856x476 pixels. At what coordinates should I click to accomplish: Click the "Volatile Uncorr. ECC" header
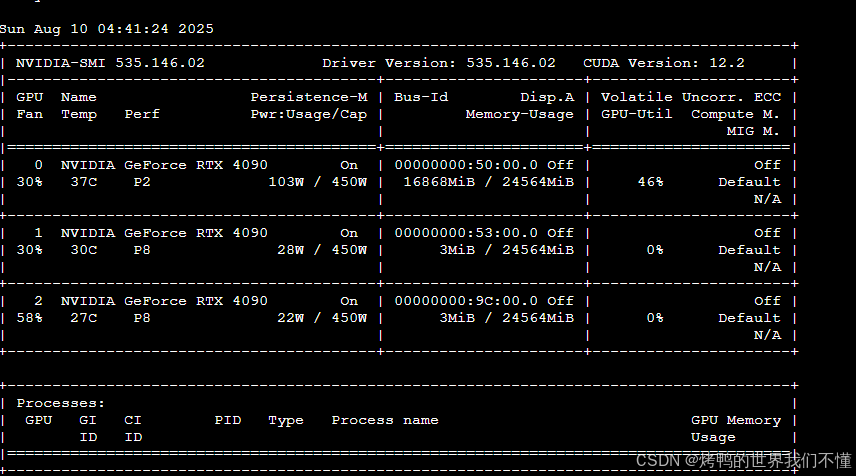691,97
